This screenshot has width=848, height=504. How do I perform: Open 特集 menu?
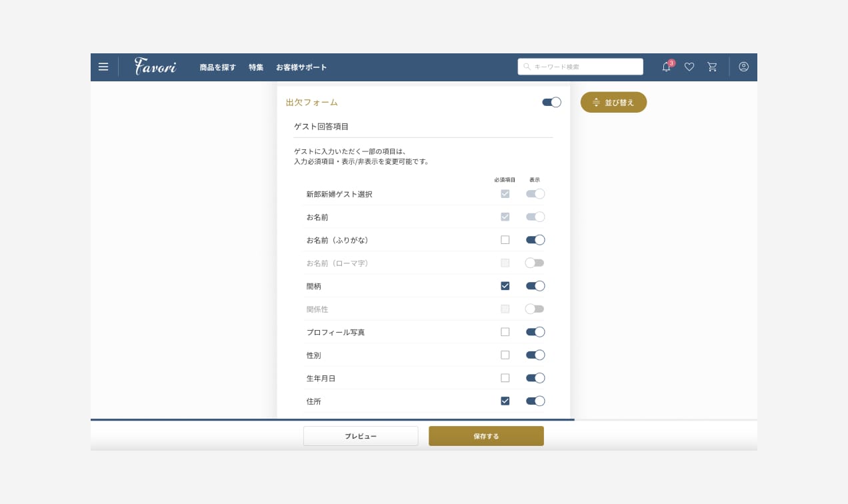click(256, 67)
